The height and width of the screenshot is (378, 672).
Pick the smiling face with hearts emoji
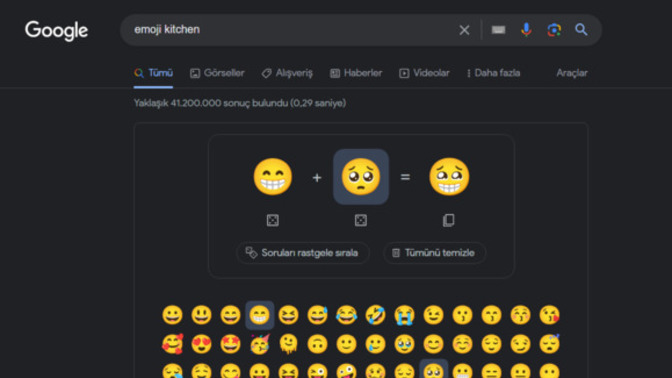point(172,344)
